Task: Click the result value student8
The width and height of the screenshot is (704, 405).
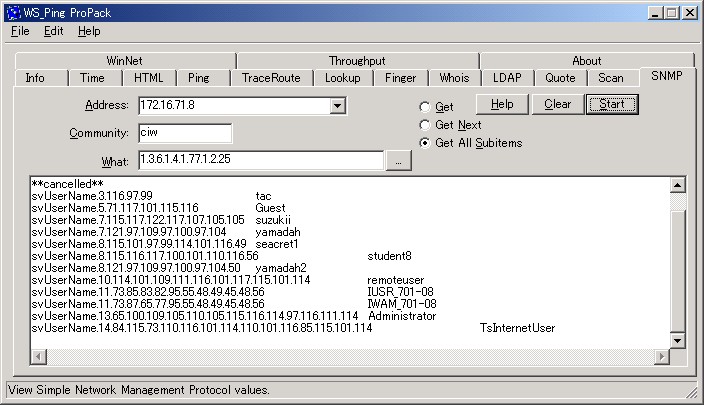Action: coord(389,256)
